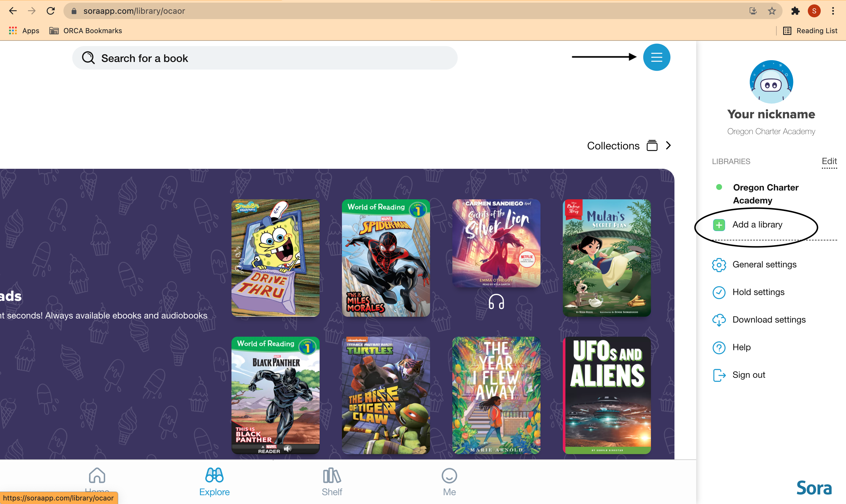Open the Shelf tab

click(332, 482)
